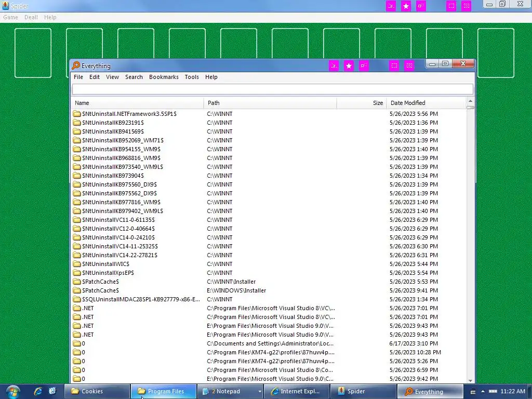Viewport: 532px width, 399px height.
Task: Click the empty dashed-rectangle icon in the Spider title bar
Action: coord(451,6)
